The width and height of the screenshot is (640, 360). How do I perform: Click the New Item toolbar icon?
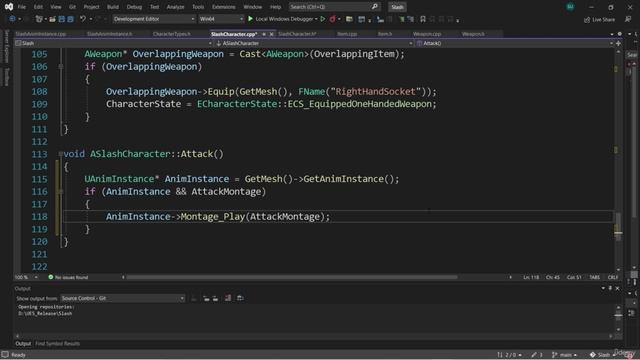coord(39,19)
